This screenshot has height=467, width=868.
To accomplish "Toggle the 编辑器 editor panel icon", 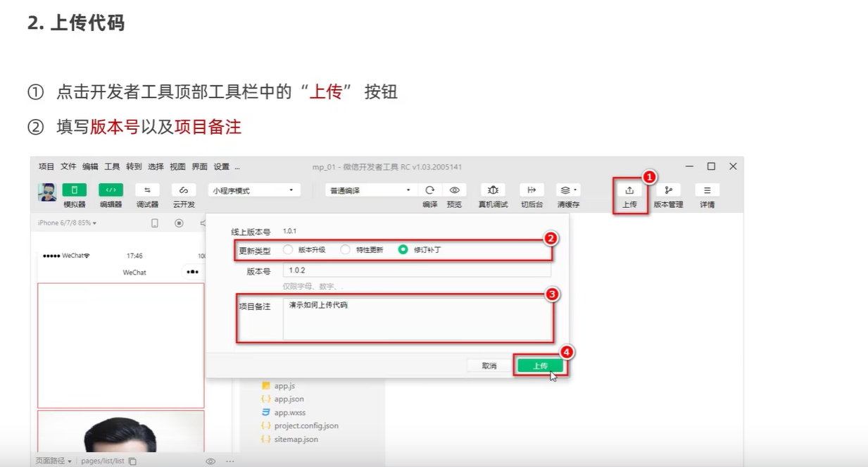I will 111,190.
